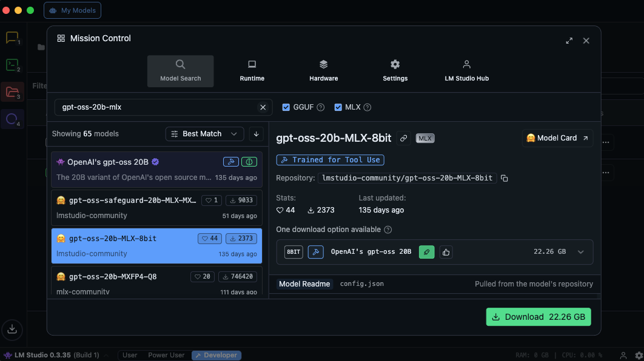Switch to the Model Readme tab
This screenshot has height=361, width=644.
tap(304, 284)
